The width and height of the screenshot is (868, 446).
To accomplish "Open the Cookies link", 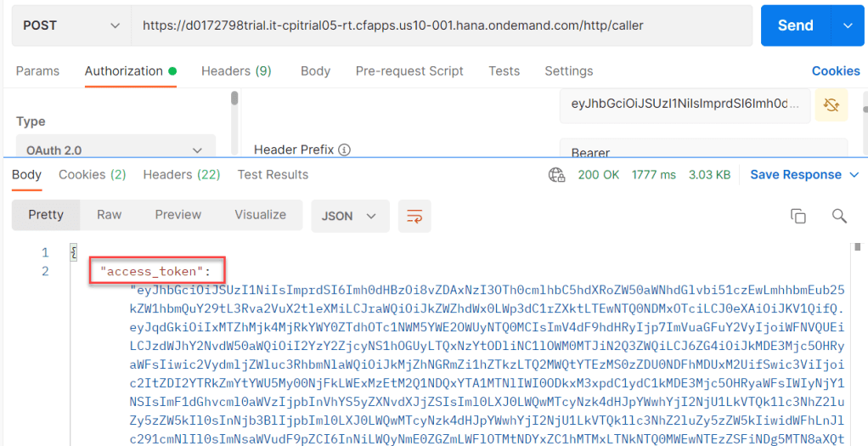I will (836, 71).
